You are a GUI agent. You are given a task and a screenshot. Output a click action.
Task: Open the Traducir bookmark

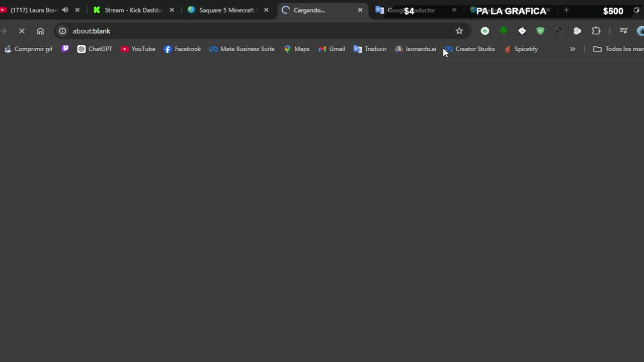coord(370,49)
